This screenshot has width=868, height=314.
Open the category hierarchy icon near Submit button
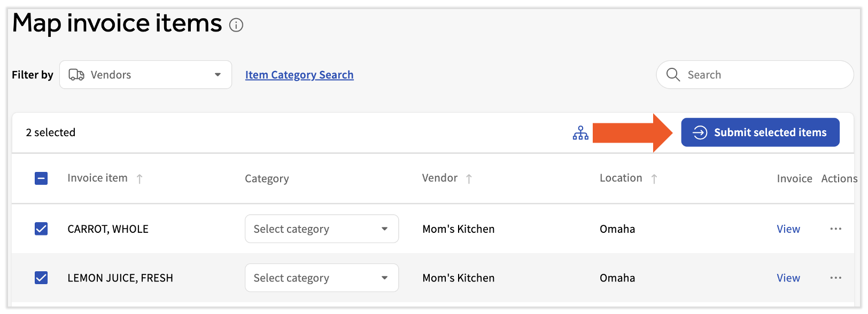580,132
